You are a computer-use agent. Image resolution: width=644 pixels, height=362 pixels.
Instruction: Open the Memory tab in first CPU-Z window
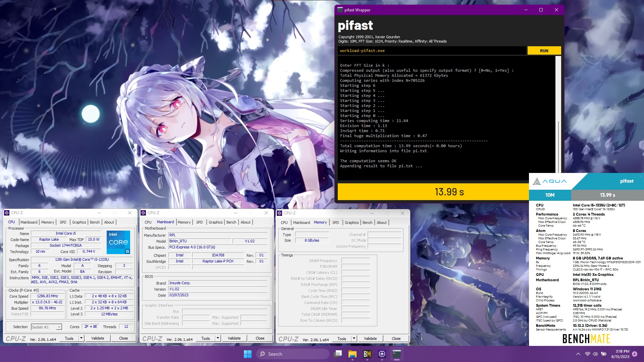point(48,222)
